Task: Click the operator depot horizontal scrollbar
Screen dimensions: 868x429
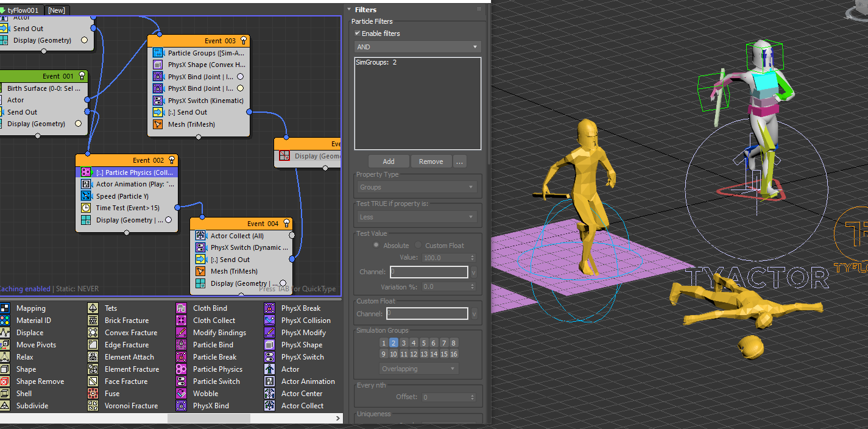Action: 209,419
